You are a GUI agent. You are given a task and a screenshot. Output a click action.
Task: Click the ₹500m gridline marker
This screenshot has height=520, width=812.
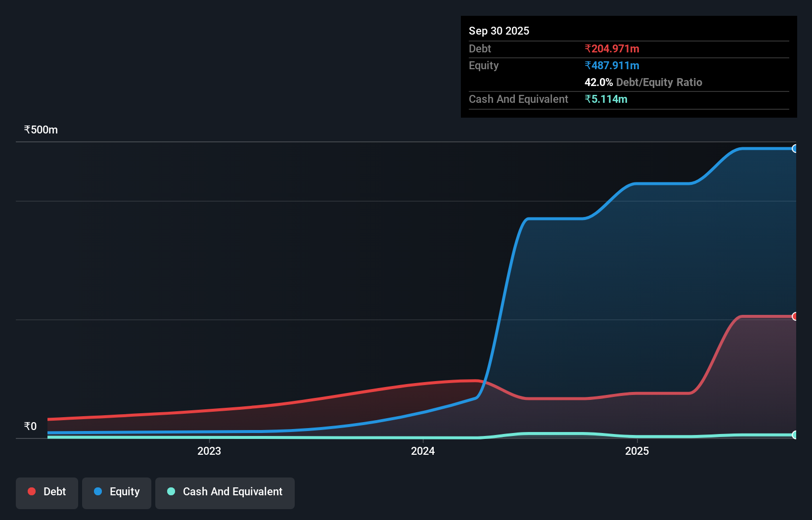tap(41, 130)
